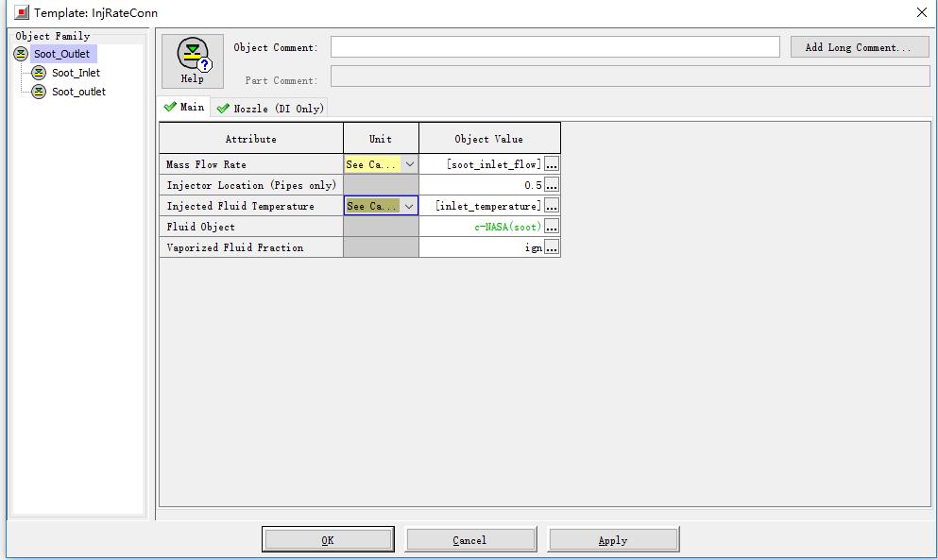Open value selector for Mass Flow Rate
This screenshot has width=938, height=560.
click(x=552, y=164)
